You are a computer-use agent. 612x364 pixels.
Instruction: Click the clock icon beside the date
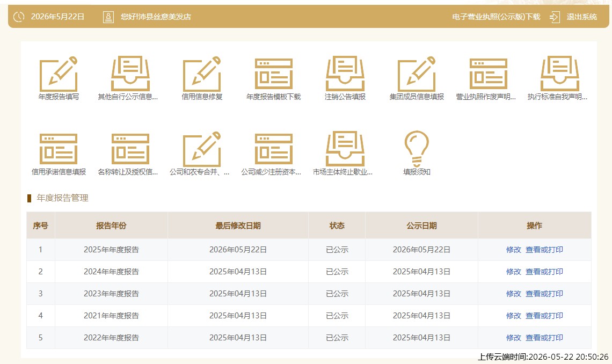pyautogui.click(x=19, y=17)
